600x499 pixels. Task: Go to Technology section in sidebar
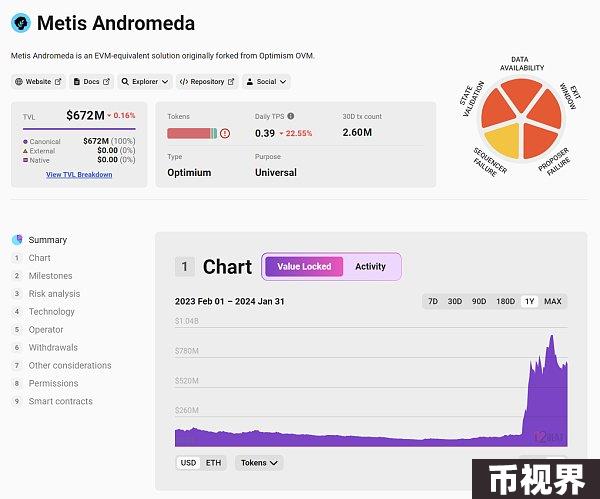point(51,312)
